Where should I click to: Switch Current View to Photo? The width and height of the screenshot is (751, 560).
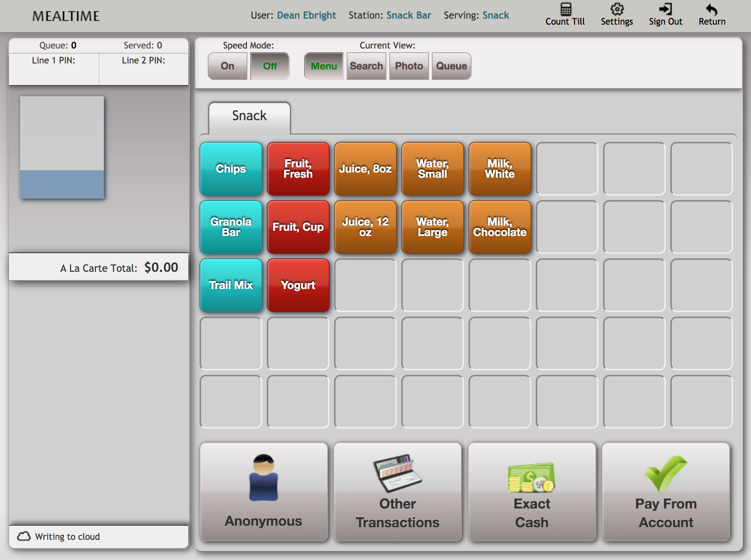[x=409, y=66]
